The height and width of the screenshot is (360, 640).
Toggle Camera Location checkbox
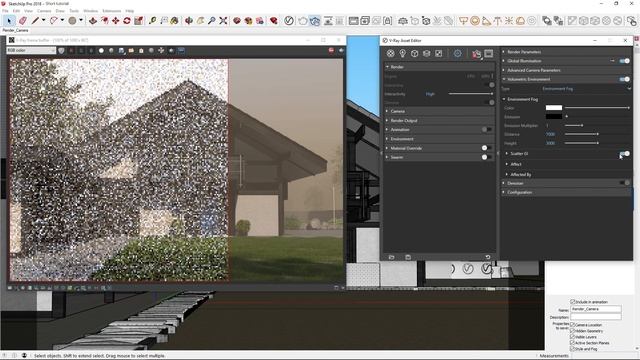572,324
